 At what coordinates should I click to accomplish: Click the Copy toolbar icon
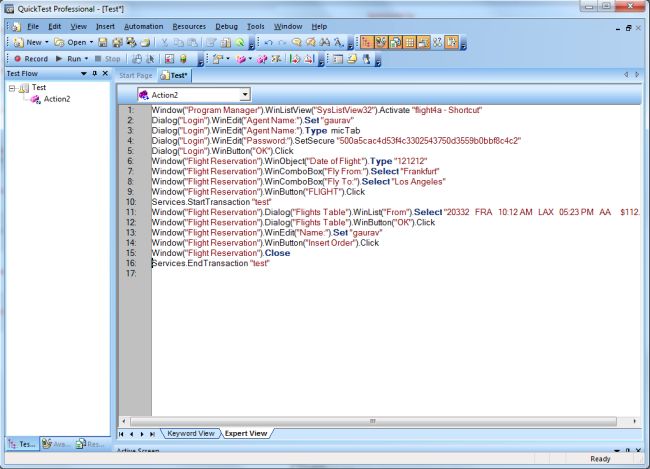click(x=179, y=42)
